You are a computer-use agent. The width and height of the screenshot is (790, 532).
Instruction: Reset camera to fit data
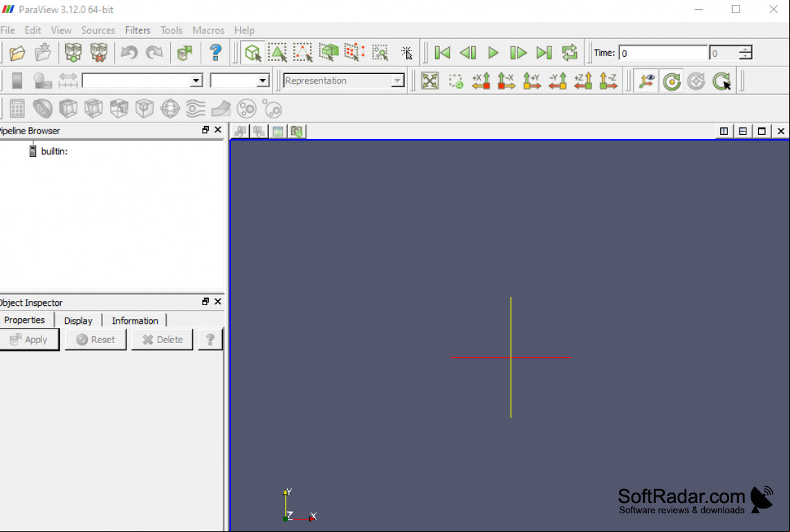(430, 81)
